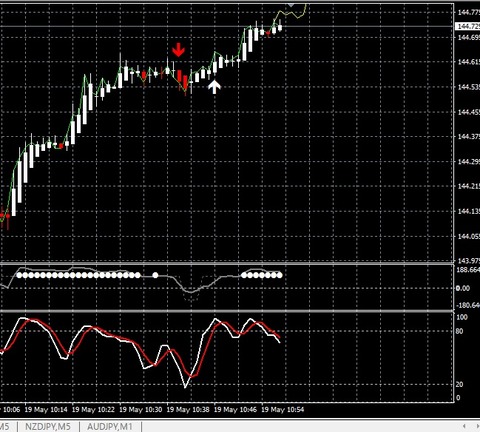Screen dimensions: 480x432
Task: Click the 19 May 10:14 time label
Action: (46, 409)
